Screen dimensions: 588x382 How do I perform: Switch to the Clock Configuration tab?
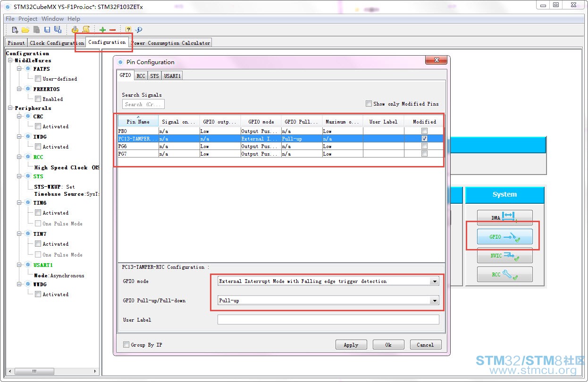point(57,43)
